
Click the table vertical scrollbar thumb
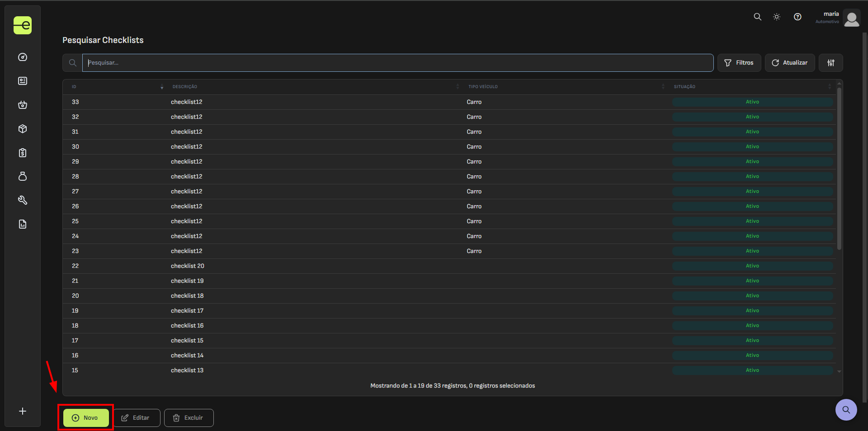tap(840, 168)
